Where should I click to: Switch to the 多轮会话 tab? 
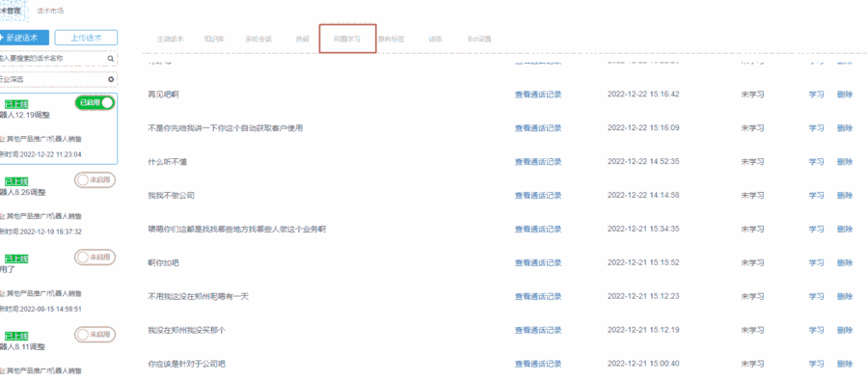tap(258, 40)
